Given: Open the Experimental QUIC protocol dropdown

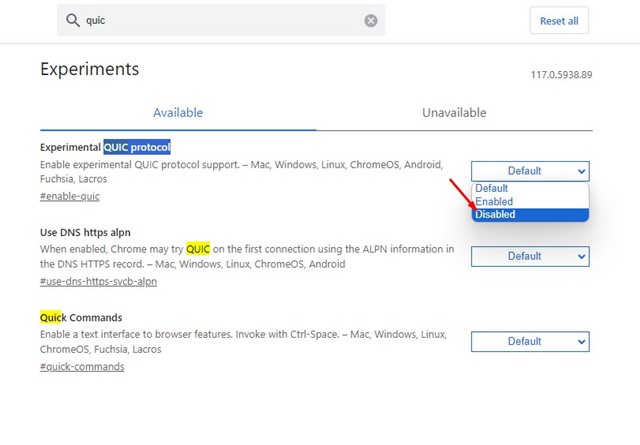Looking at the screenshot, I should pyautogui.click(x=530, y=171).
